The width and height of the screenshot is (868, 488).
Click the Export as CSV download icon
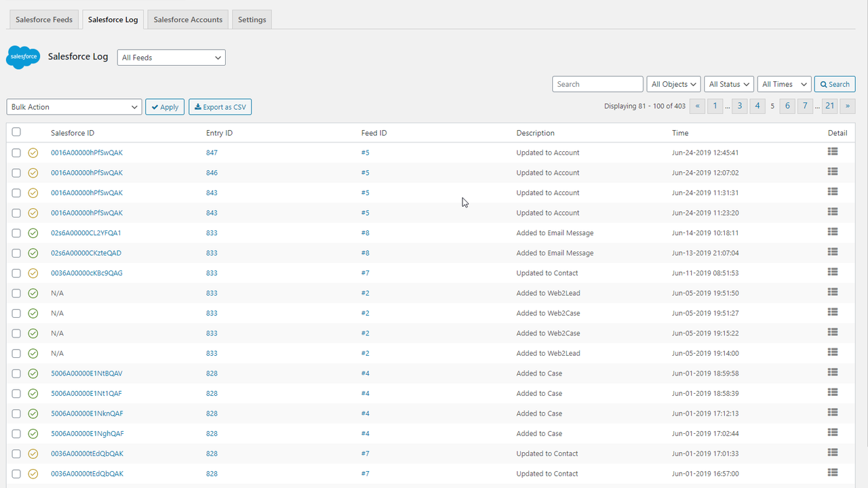point(197,106)
